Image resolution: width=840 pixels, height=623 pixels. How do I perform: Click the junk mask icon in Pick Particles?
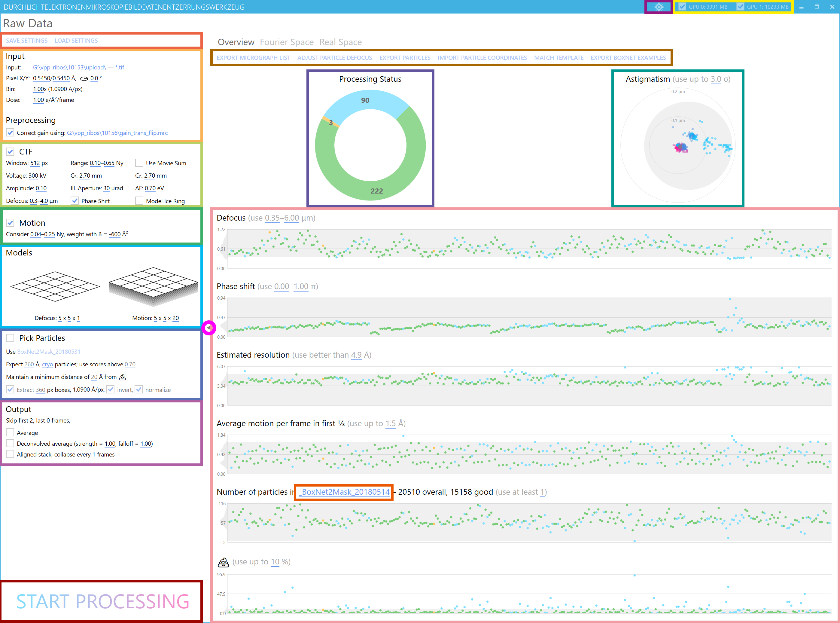123,377
